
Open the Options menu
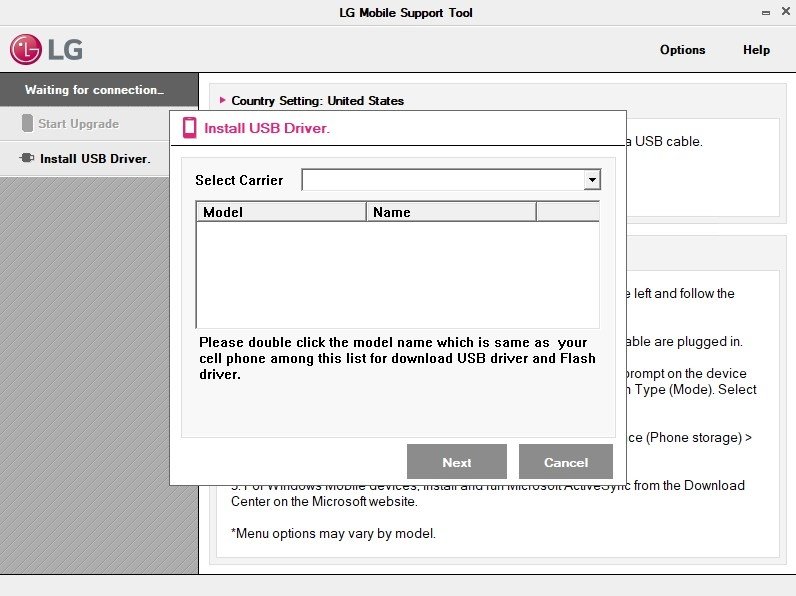[x=682, y=50]
